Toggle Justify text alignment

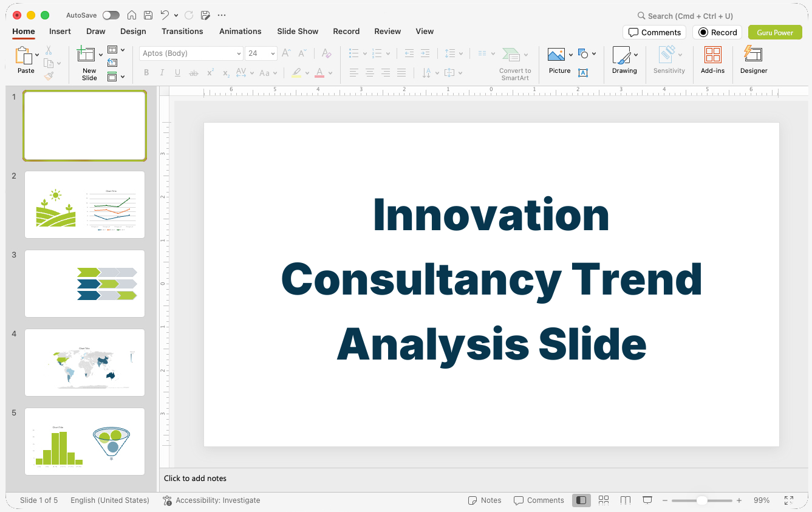pyautogui.click(x=401, y=73)
